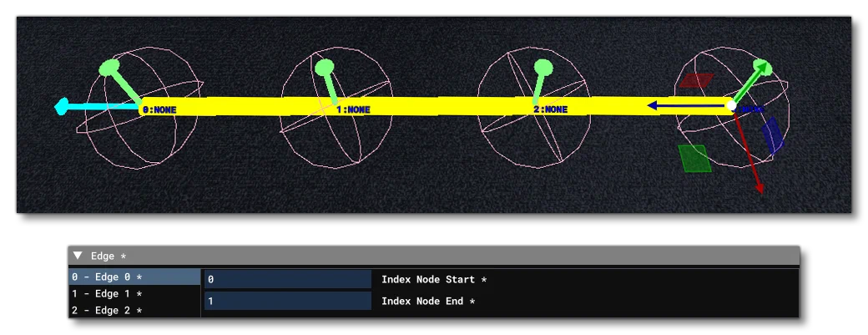
Task: Select the Edge 0 list row
Action: pos(134,277)
